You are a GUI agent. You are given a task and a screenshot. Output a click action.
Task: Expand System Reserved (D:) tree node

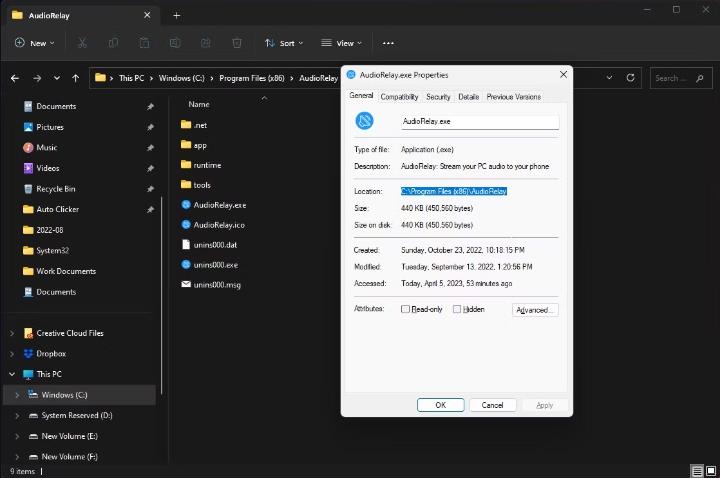tap(17, 416)
